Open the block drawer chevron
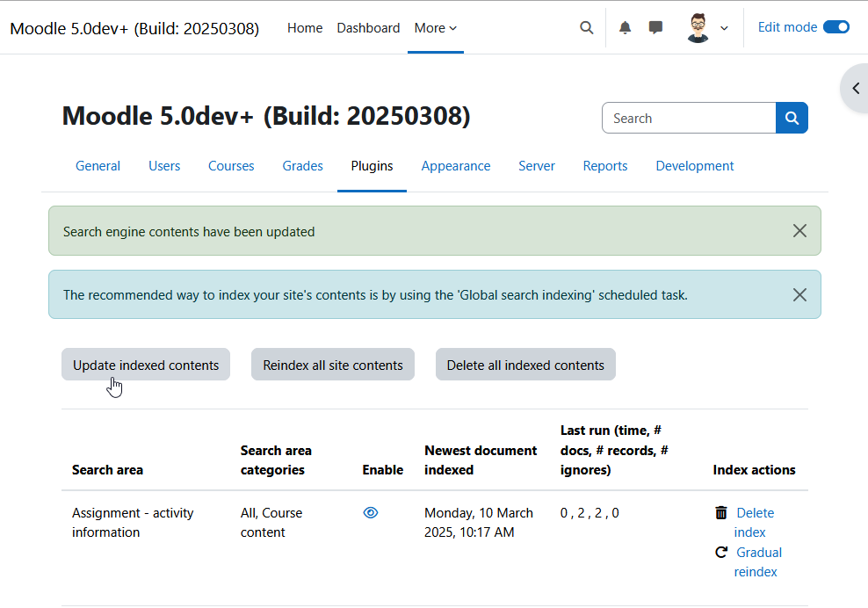This screenshot has width=868, height=608. pos(856,88)
